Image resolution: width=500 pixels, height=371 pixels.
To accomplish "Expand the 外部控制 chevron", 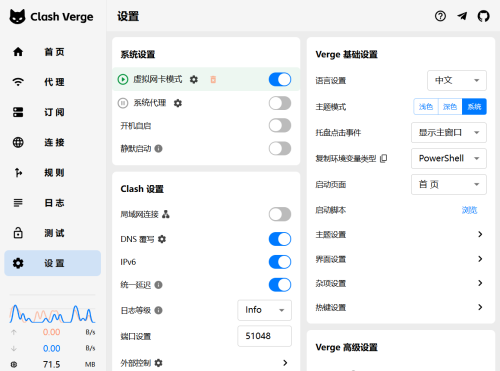I will click(x=285, y=363).
